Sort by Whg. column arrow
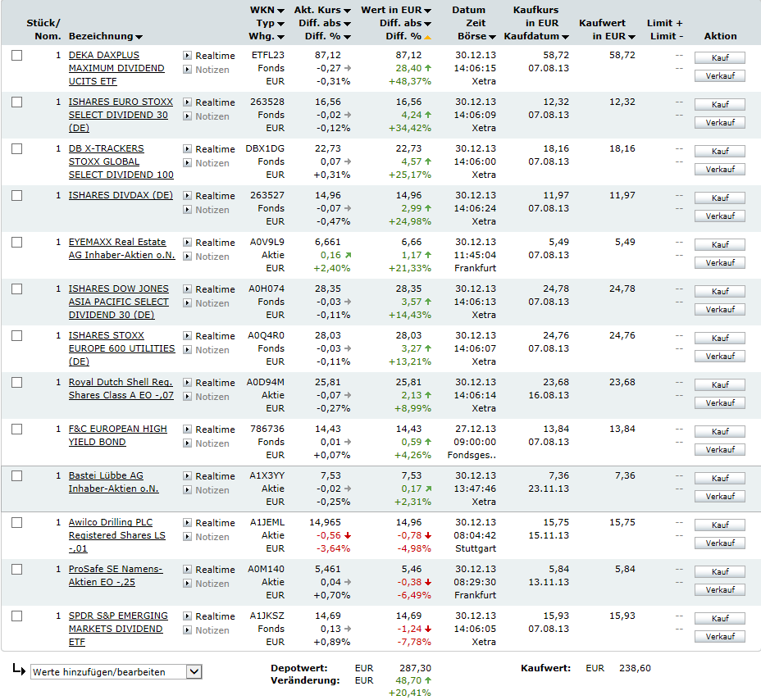 280,38
